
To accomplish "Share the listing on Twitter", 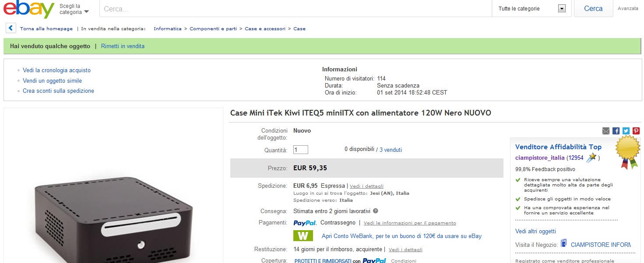I will 626,131.
